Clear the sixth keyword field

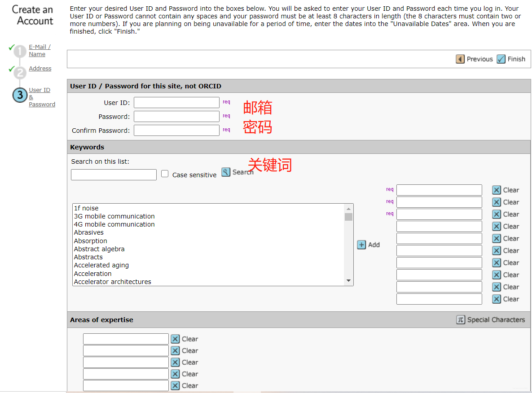pyautogui.click(x=497, y=251)
